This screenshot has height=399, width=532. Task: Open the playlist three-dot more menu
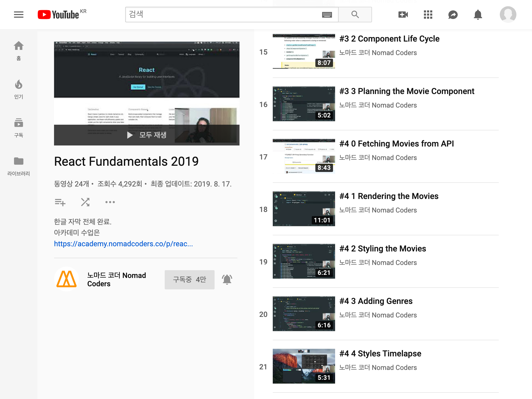[x=110, y=202]
